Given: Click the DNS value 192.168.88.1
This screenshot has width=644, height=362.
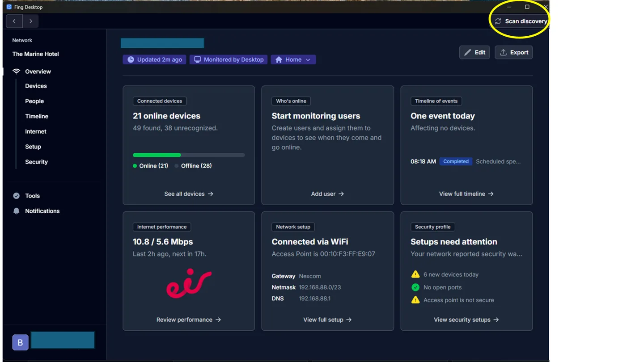Looking at the screenshot, I should click(x=315, y=299).
